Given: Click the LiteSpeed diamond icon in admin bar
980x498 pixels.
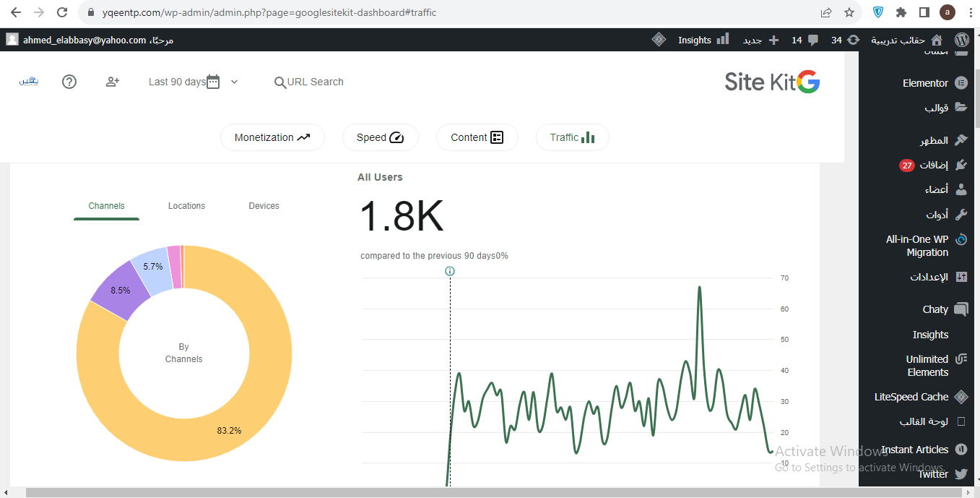Looking at the screenshot, I should (x=659, y=40).
